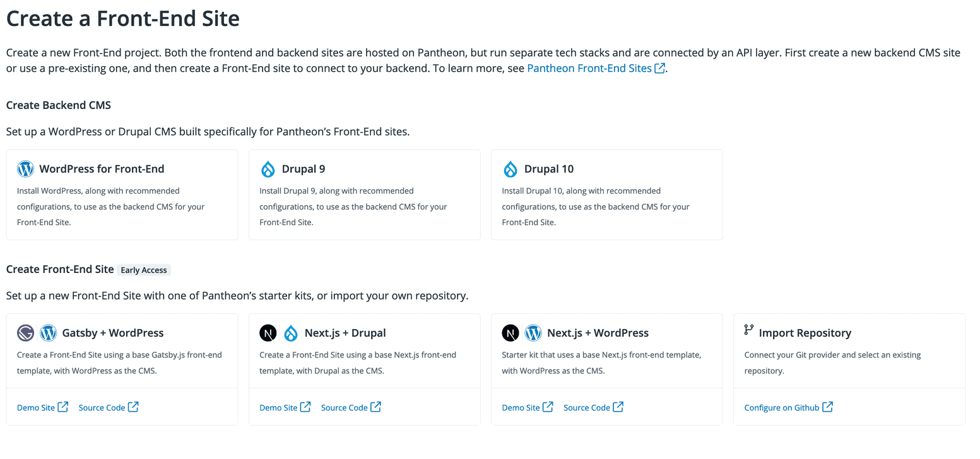Select the WordPress for Front-End card

pyautogui.click(x=122, y=194)
